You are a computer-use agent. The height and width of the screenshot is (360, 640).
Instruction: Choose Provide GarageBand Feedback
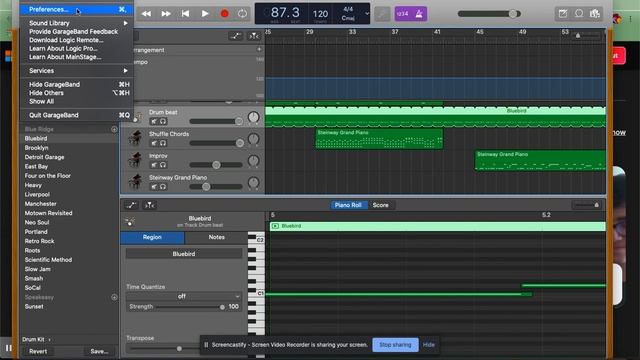tap(77, 31)
